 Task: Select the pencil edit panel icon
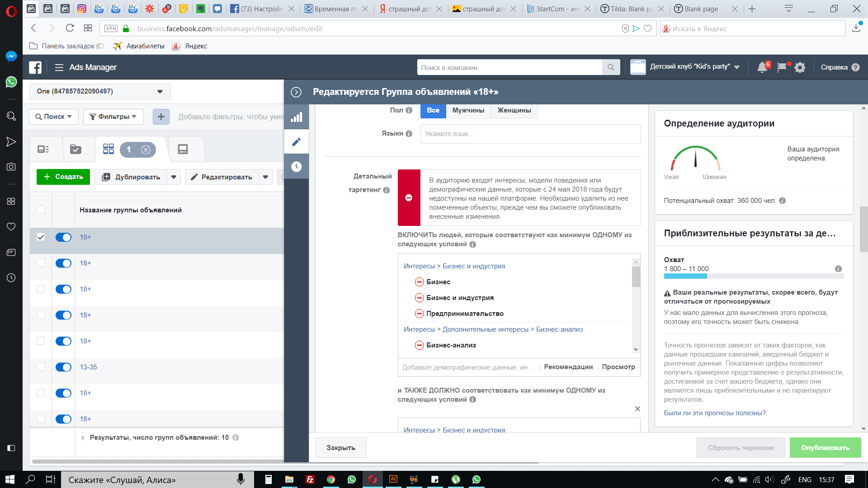click(x=296, y=142)
